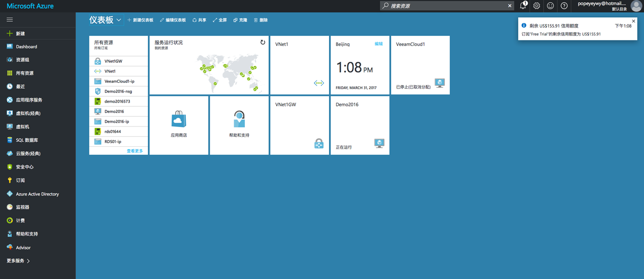Click 共享 share button
Screen dimensions: 644x279
point(199,20)
